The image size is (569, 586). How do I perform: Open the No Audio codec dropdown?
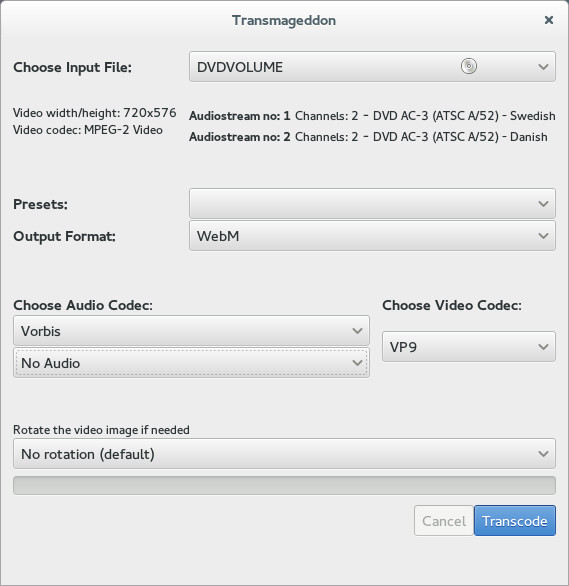(191, 363)
